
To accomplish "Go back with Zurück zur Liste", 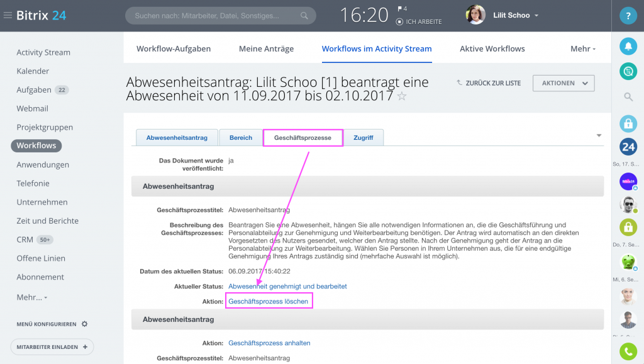I will pos(489,83).
